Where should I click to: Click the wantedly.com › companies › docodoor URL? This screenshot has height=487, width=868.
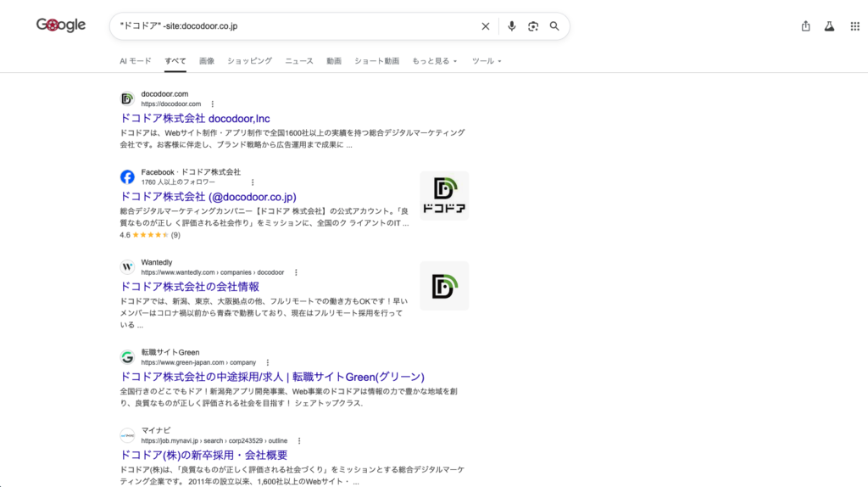[x=213, y=272]
